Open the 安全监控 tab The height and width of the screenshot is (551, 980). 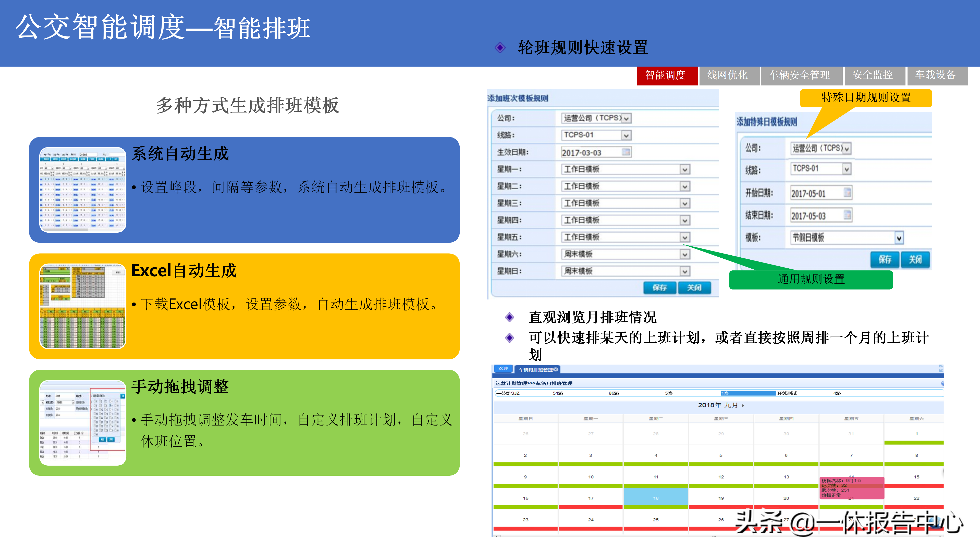tap(872, 75)
